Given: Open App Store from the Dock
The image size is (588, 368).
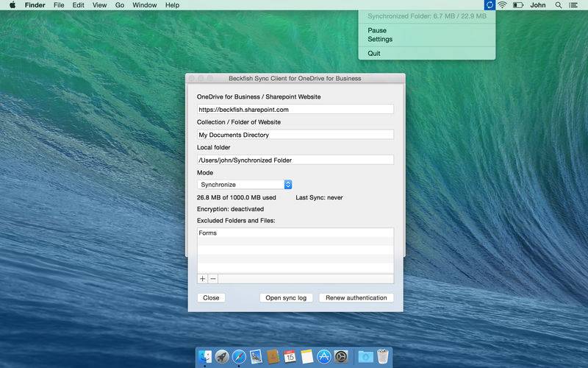Looking at the screenshot, I should click(324, 356).
